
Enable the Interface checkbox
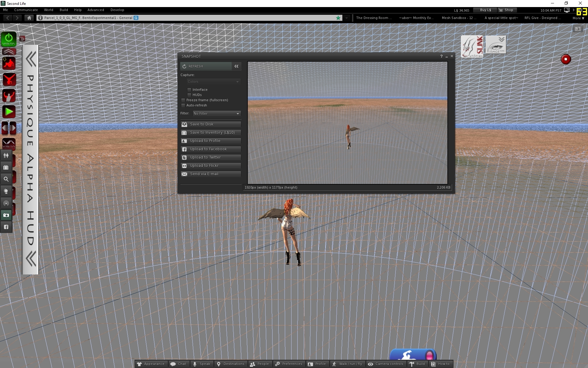189,90
